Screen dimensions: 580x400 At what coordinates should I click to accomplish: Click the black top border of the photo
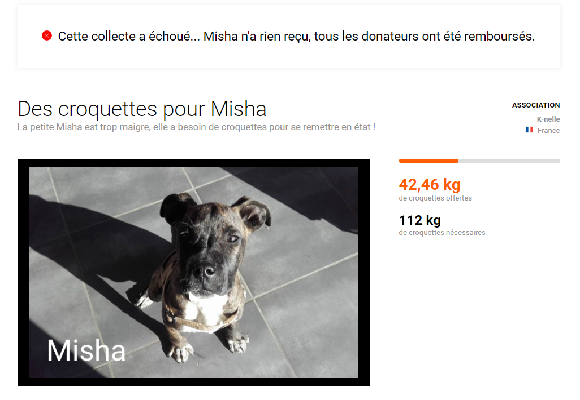(x=193, y=163)
